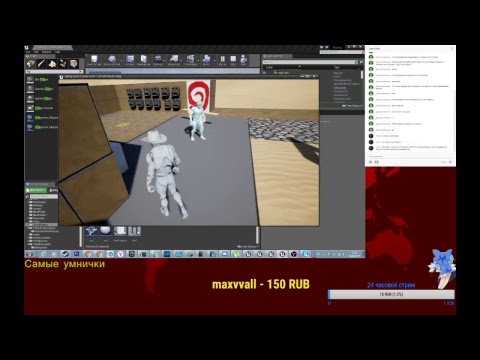
Task: Select the fourth asset thumbnail in Content Browser
Action: pyautogui.click(x=134, y=231)
